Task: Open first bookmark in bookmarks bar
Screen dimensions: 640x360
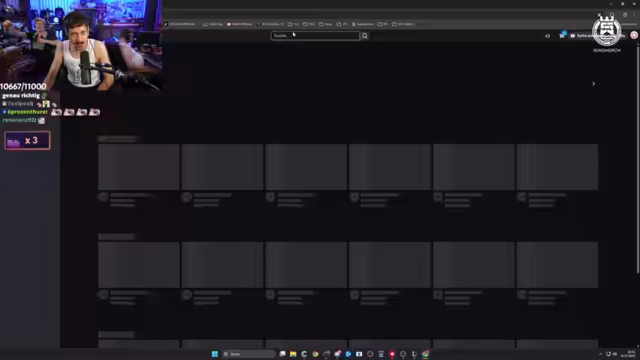Action: (x=180, y=24)
